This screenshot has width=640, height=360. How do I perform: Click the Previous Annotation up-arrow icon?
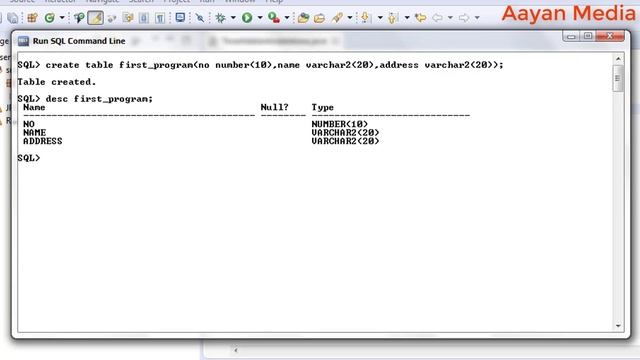click(x=393, y=18)
